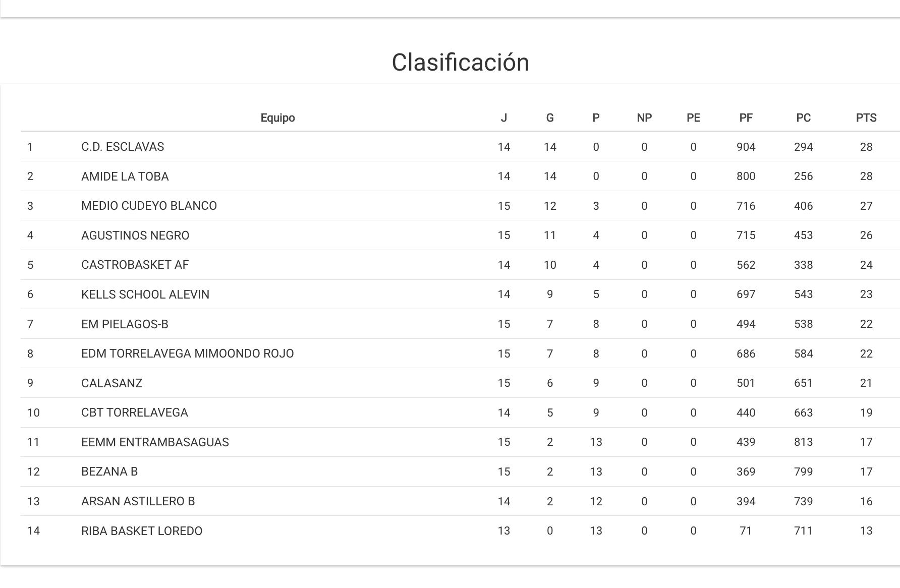Select the EM PIELAGOS-B row
The image size is (900, 588).
pos(125,324)
